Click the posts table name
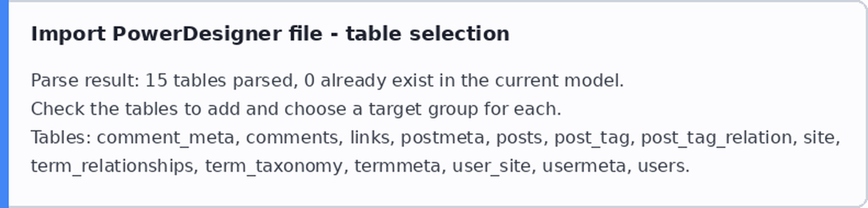868x208 pixels. pos(519,138)
